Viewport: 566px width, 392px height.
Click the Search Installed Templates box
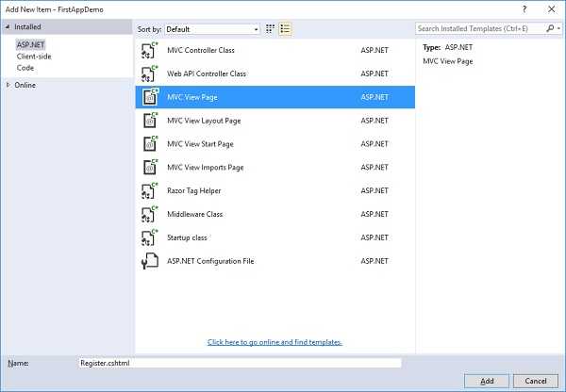480,28
